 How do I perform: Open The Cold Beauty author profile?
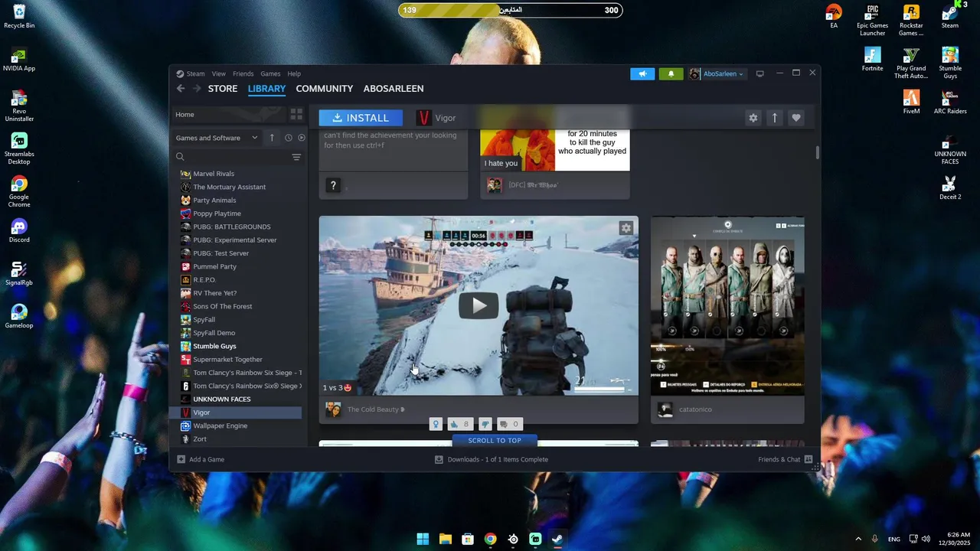tap(374, 409)
